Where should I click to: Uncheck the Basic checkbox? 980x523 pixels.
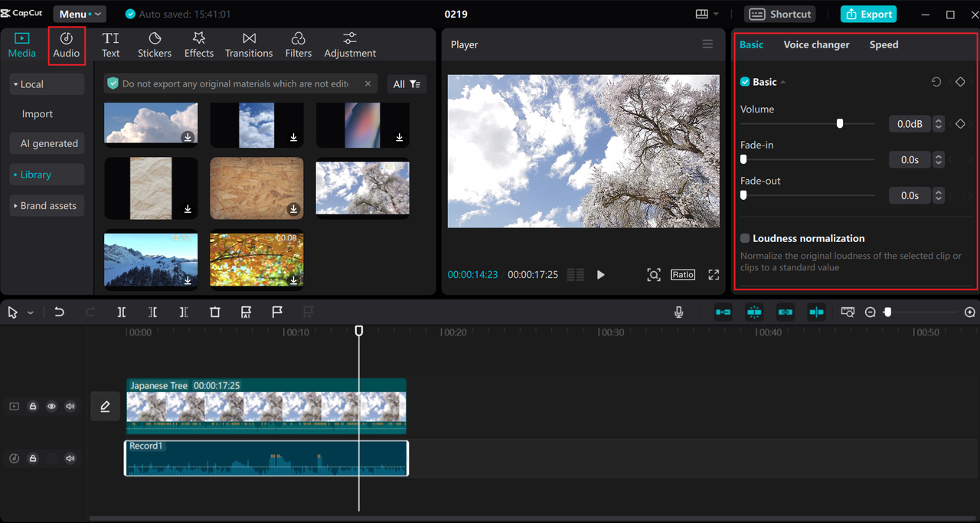[x=745, y=82]
